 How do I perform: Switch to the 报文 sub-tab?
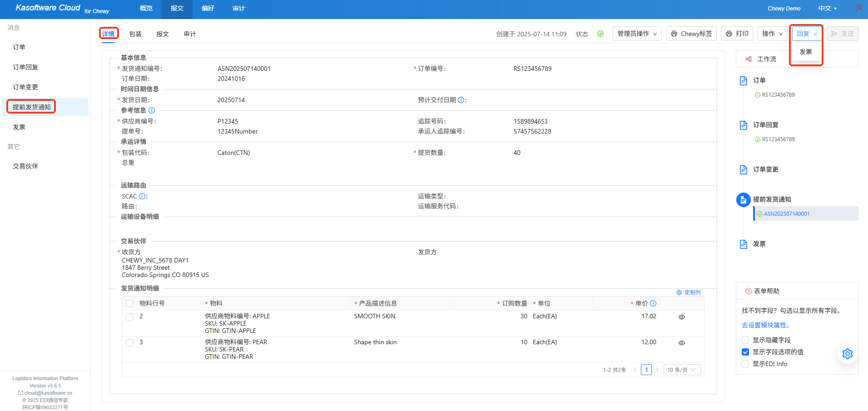click(163, 34)
